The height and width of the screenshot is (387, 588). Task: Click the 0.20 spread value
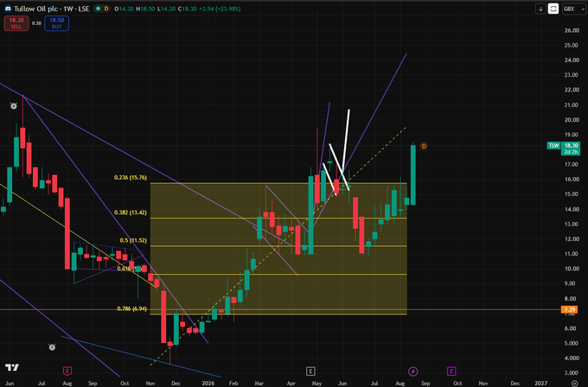pyautogui.click(x=36, y=23)
